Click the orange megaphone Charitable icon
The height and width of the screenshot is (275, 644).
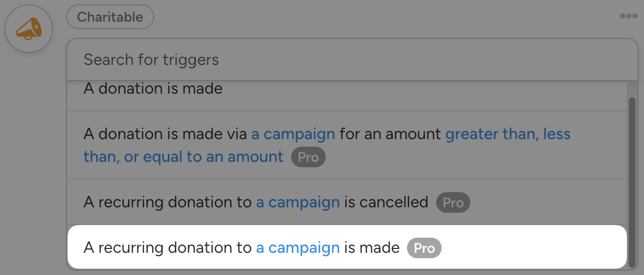pyautogui.click(x=29, y=29)
